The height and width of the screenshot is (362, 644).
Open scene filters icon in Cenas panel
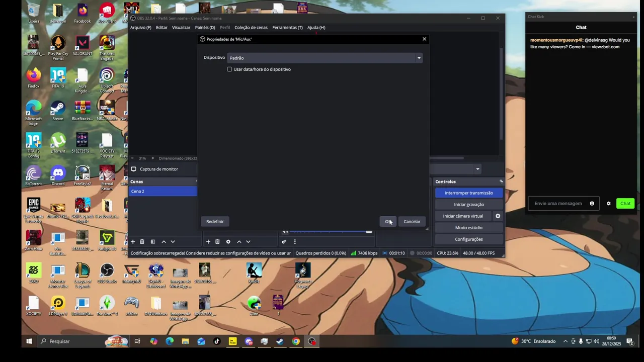(x=153, y=242)
